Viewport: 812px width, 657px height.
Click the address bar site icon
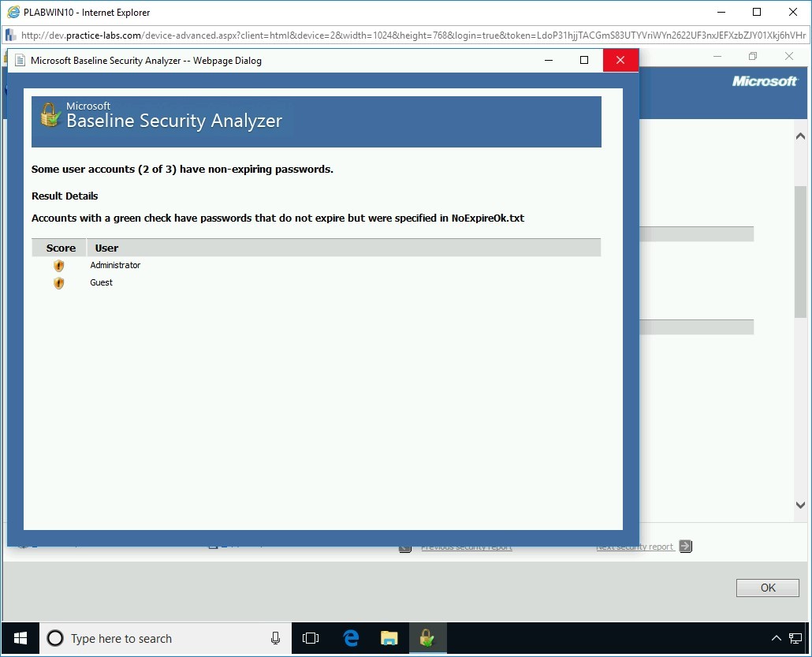pyautogui.click(x=10, y=35)
